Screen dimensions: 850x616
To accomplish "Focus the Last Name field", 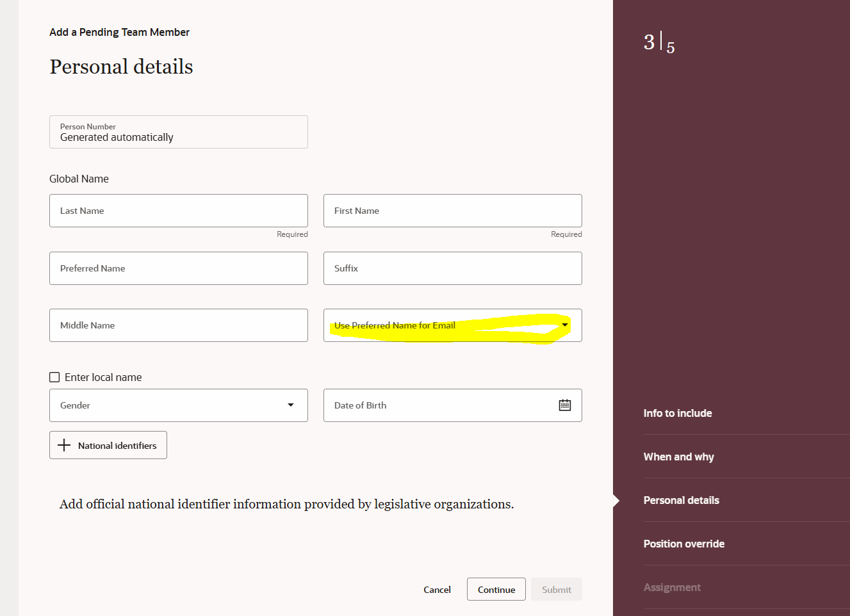I will click(179, 211).
